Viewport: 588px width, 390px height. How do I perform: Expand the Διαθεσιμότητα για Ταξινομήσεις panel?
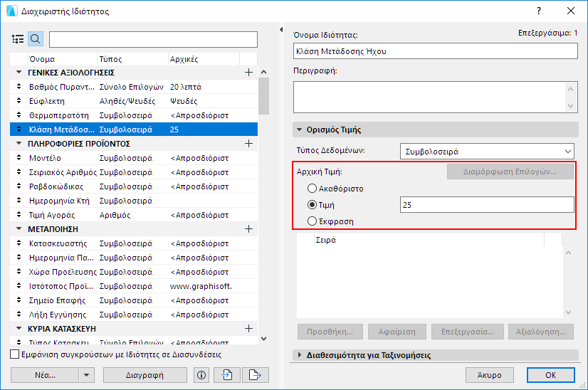pyautogui.click(x=299, y=354)
